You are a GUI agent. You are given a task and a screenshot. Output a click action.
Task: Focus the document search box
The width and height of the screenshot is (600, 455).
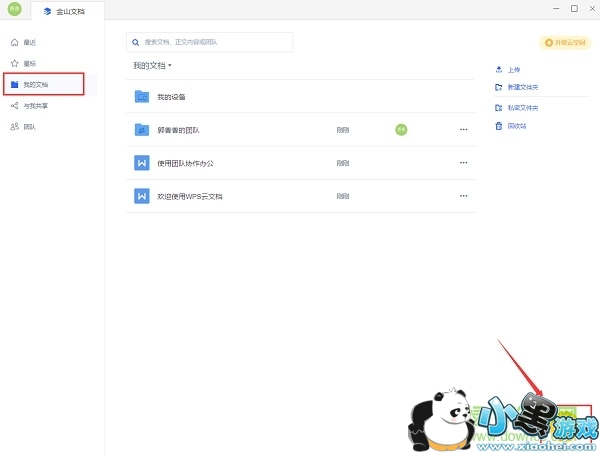209,42
